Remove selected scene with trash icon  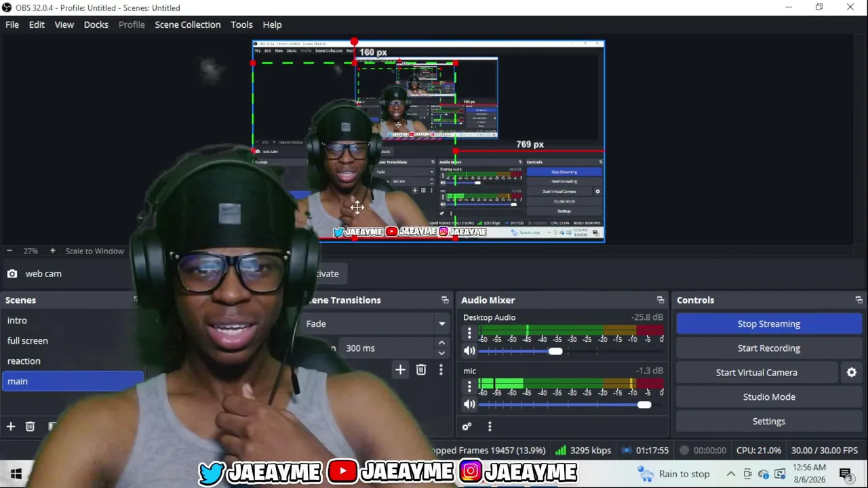click(30, 426)
